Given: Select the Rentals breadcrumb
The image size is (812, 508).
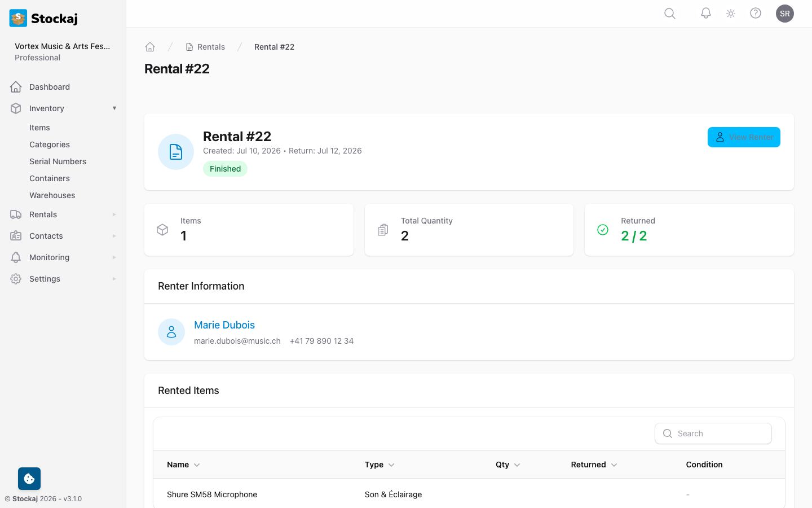Looking at the screenshot, I should 211,46.
